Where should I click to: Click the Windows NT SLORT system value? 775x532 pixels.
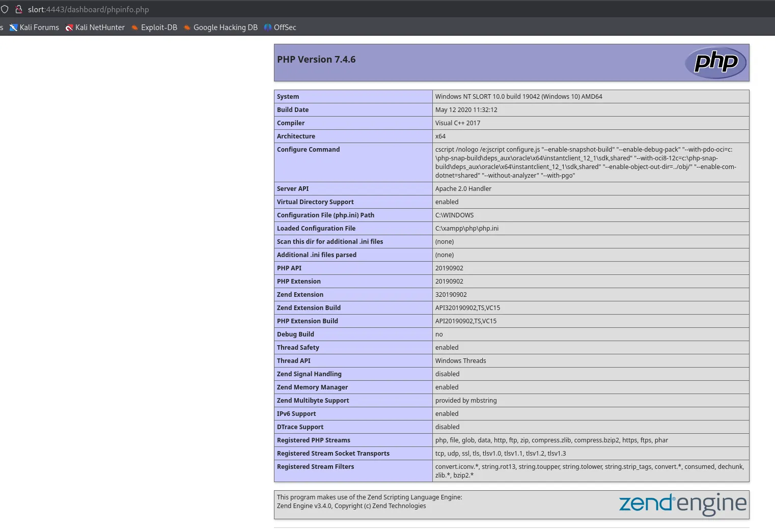click(x=519, y=97)
